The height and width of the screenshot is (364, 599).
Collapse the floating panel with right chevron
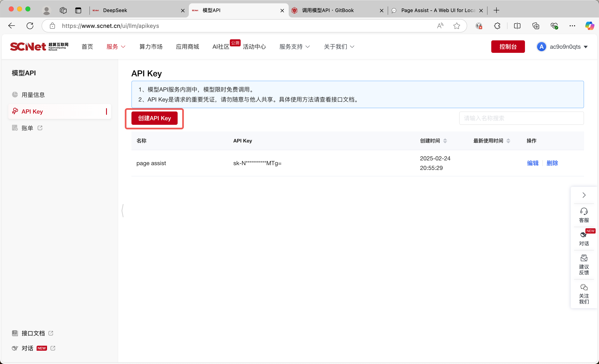point(584,195)
